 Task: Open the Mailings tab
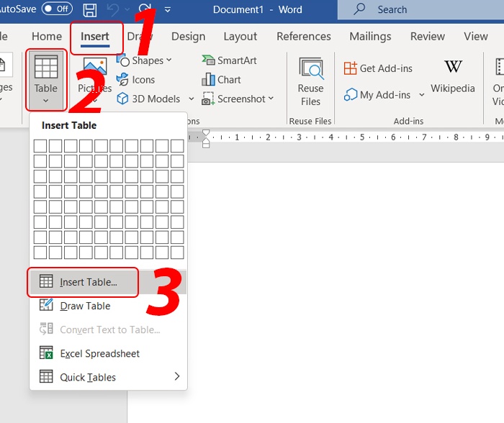click(x=370, y=36)
